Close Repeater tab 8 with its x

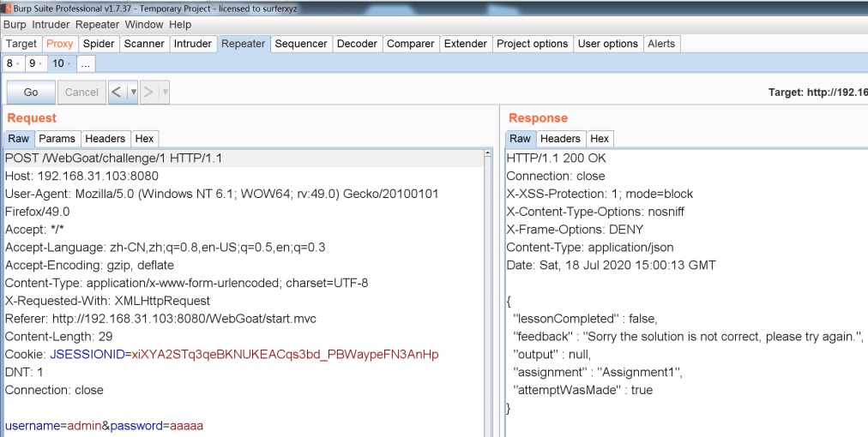coord(18,64)
